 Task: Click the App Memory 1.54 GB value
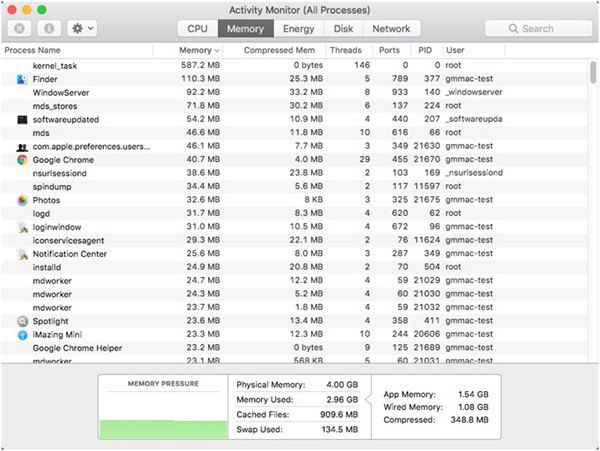pos(473,394)
